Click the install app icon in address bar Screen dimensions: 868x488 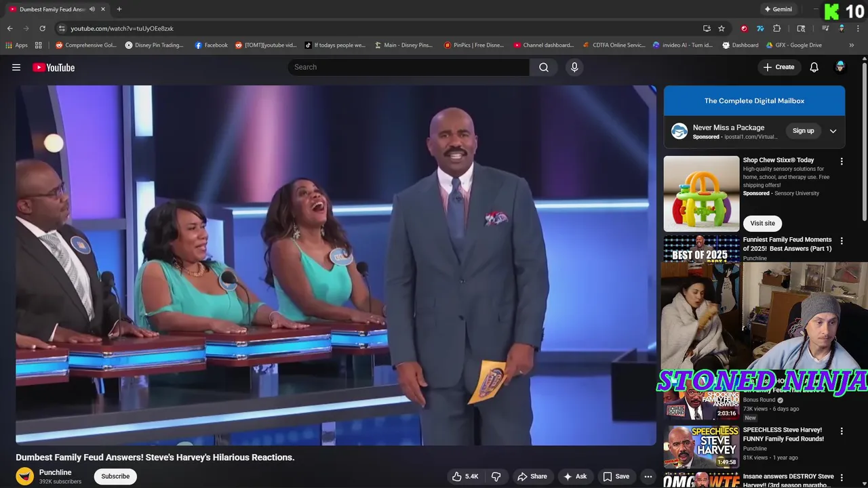[x=707, y=28]
